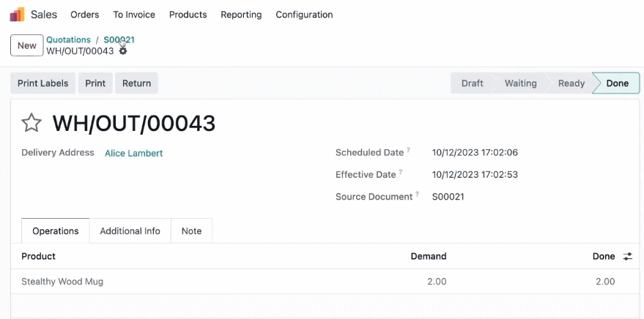Switch to the Note tab
Viewport: 644px width, 319px height.
(x=191, y=231)
